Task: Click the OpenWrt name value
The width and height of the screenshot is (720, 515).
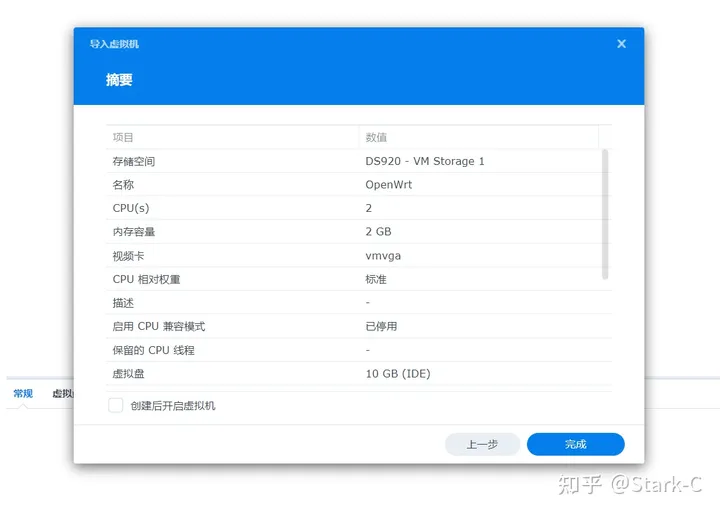Action: click(x=388, y=185)
